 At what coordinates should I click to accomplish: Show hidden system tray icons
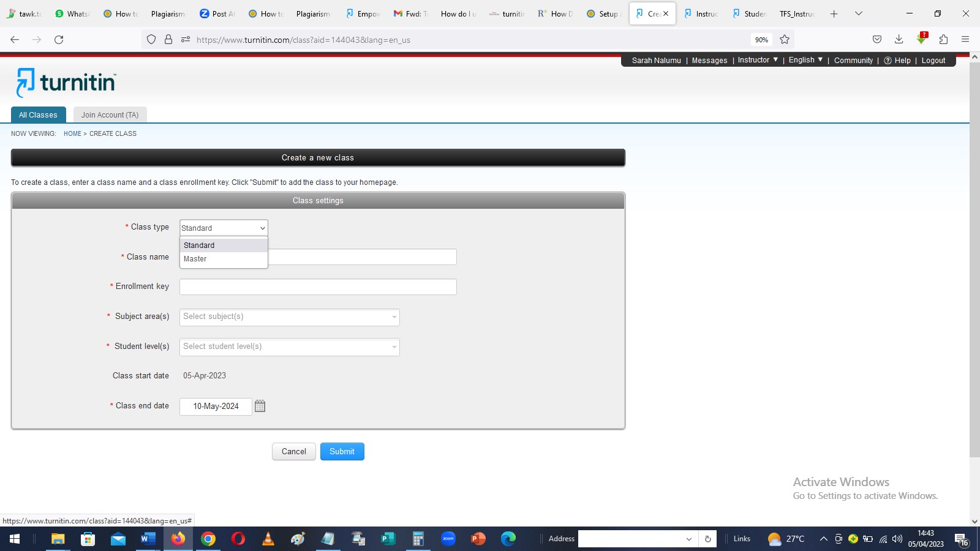pyautogui.click(x=823, y=539)
